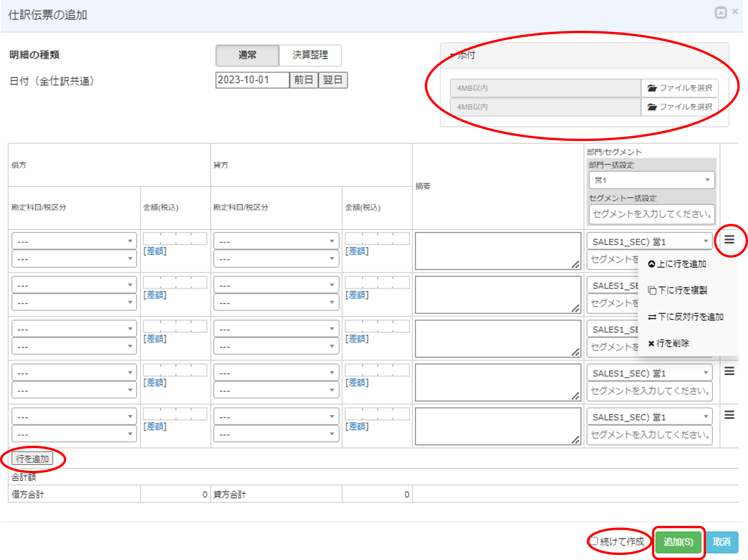This screenshot has width=748, height=560.
Task: Click second row debit [差額] link
Action: click(155, 295)
